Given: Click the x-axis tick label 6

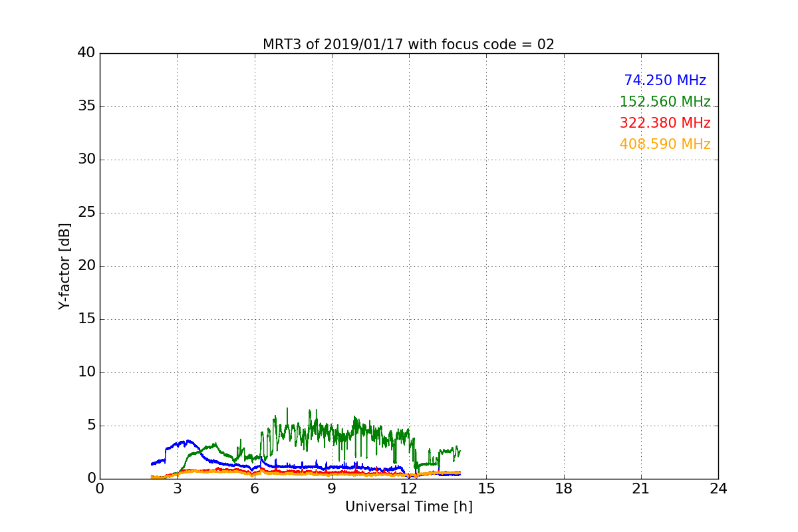Looking at the screenshot, I should (254, 489).
